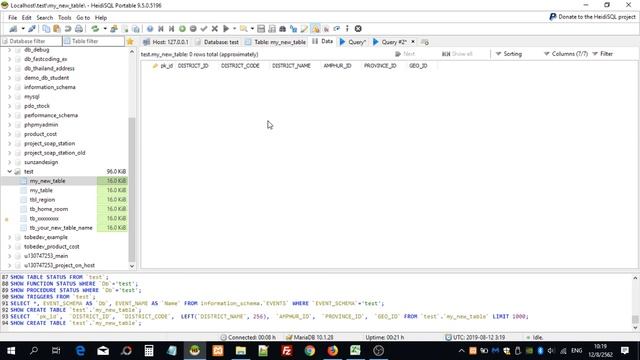Image resolution: width=640 pixels, height=360 pixels.
Task: Click the round X stop icon in toolbar
Action: tap(358, 29)
